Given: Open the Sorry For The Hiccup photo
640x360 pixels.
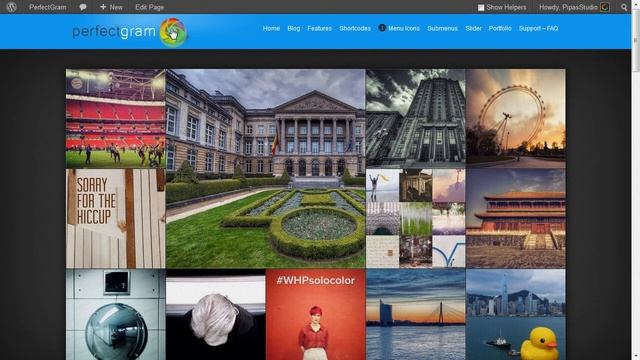Looking at the screenshot, I should pos(116,218).
